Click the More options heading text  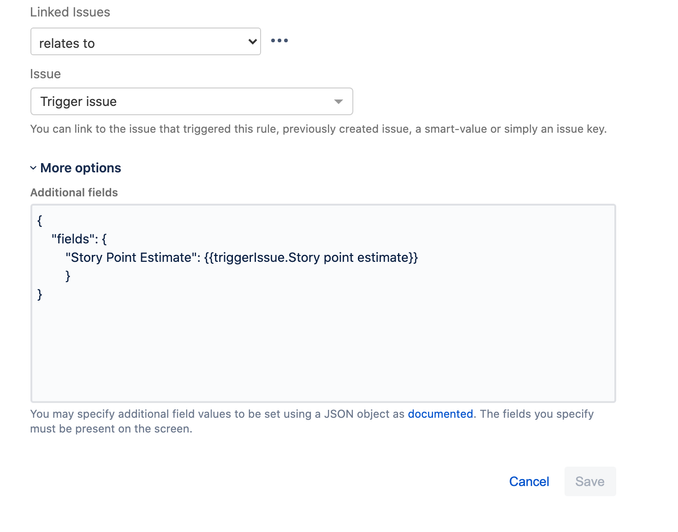[x=80, y=168]
